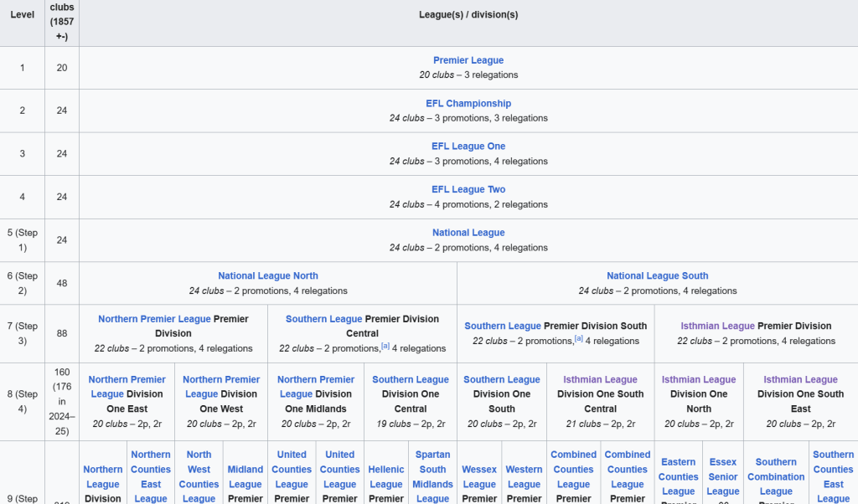Open footnote [a] in Premier Division South cell
The height and width of the screenshot is (504, 858).
579,339
